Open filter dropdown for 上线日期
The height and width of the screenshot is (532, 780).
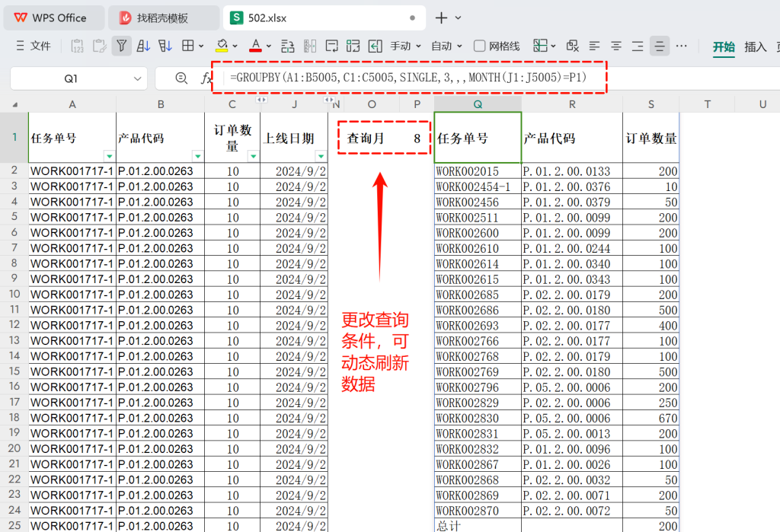click(x=321, y=156)
